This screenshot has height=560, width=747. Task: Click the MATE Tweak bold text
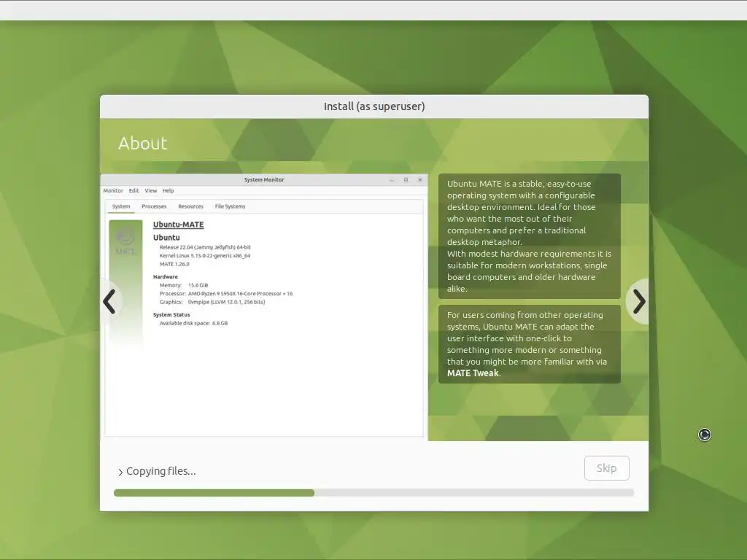click(473, 373)
